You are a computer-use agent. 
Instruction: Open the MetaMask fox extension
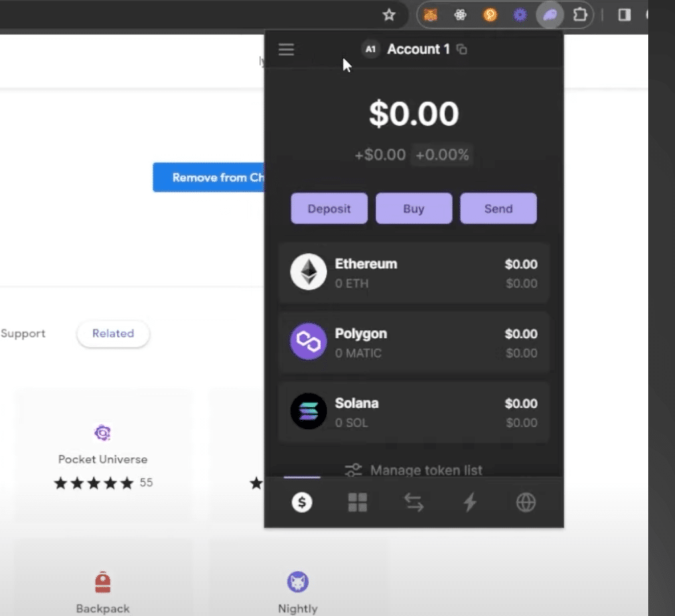coord(431,15)
